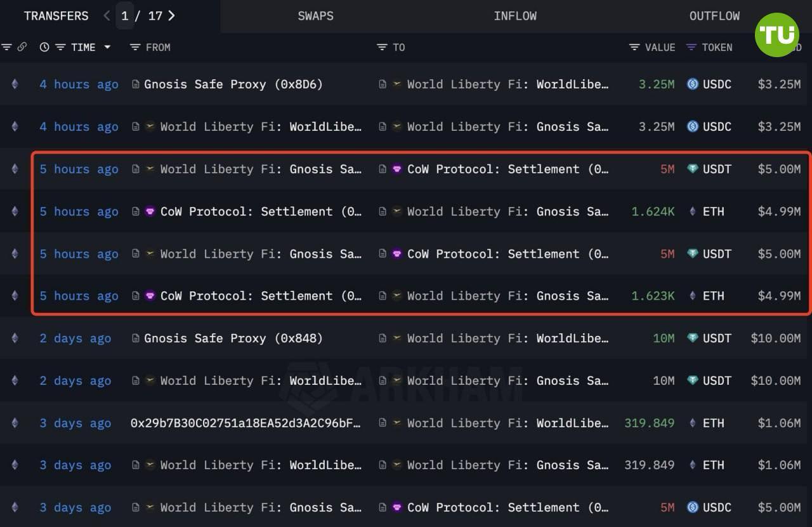Open the TOKEN column filter
This screenshot has height=527, width=812.
point(691,47)
